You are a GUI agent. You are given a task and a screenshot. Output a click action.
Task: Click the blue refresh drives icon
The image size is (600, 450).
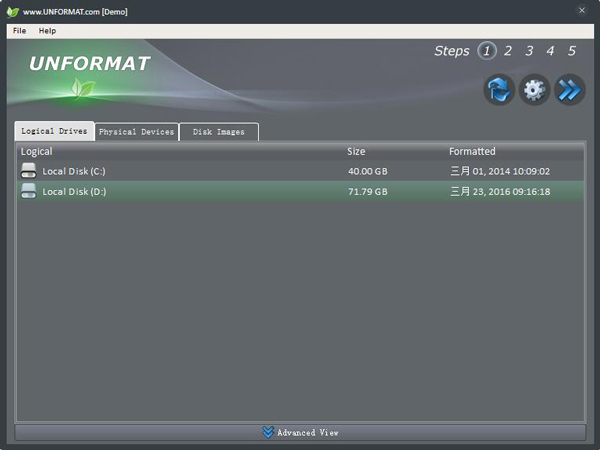click(x=499, y=90)
